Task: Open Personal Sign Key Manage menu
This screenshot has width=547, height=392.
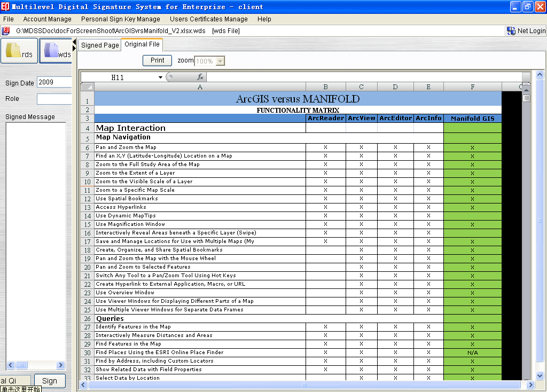Action: pos(120,19)
